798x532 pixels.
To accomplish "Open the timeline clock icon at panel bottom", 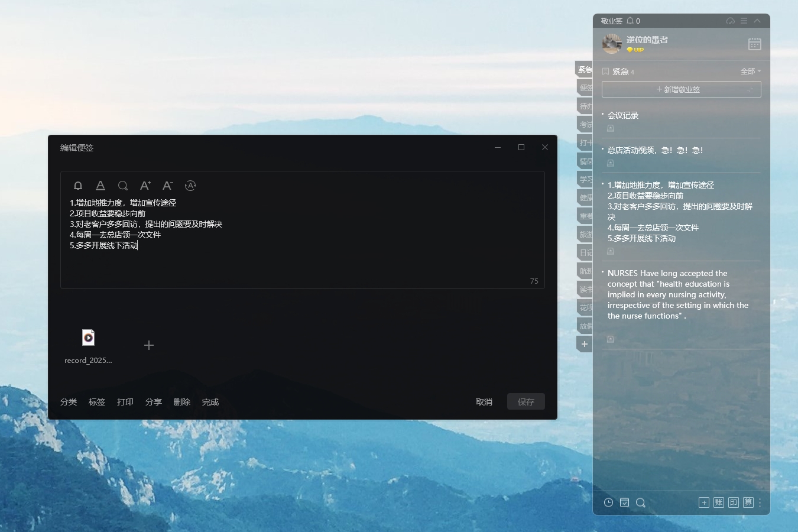I will (608, 502).
